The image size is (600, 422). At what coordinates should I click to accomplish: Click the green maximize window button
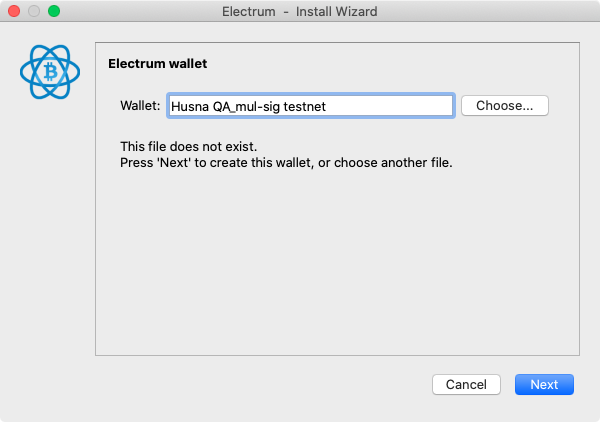click(54, 11)
